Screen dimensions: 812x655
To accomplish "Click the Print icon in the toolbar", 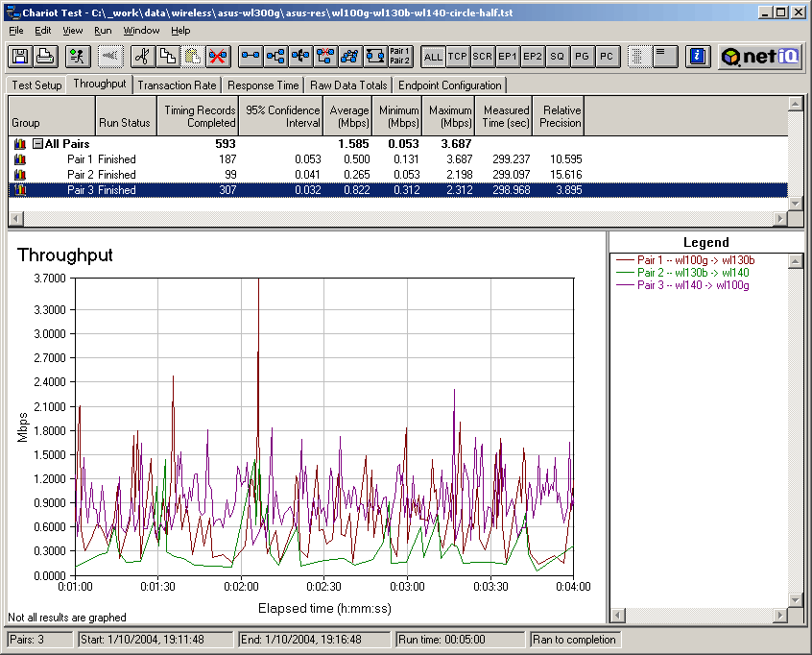I will tap(44, 57).
